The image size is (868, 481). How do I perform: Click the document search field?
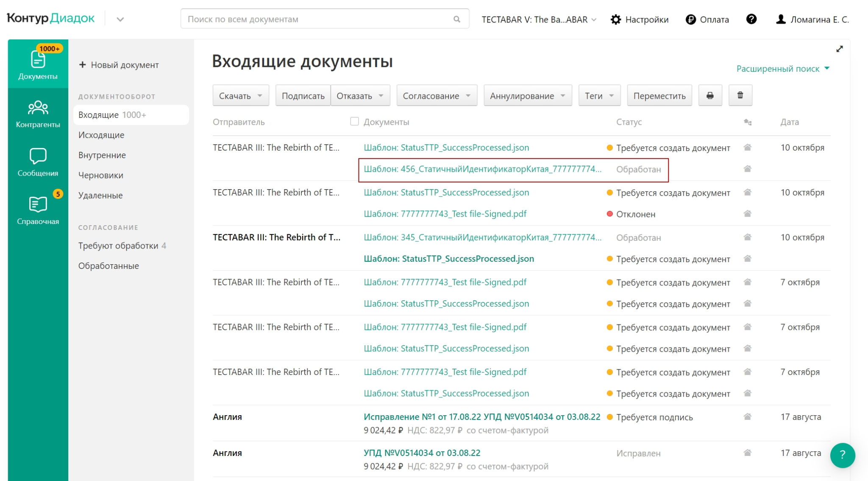pos(318,19)
